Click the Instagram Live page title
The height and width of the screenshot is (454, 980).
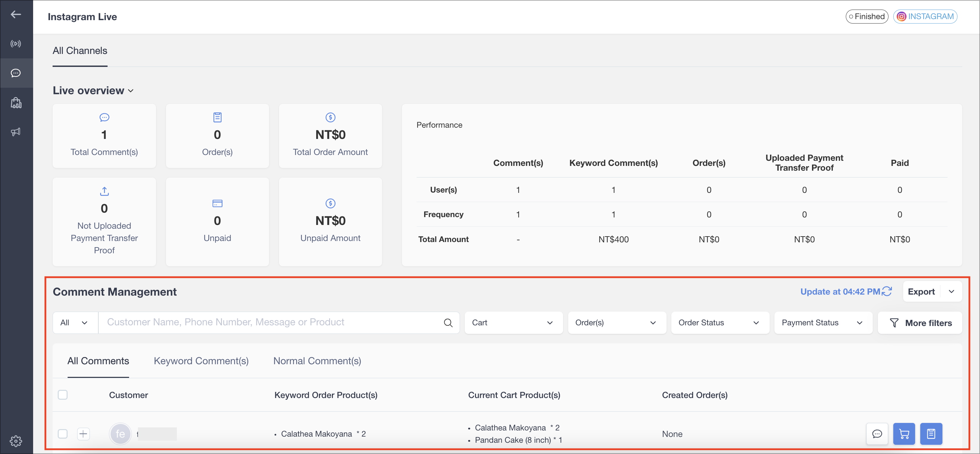(82, 17)
